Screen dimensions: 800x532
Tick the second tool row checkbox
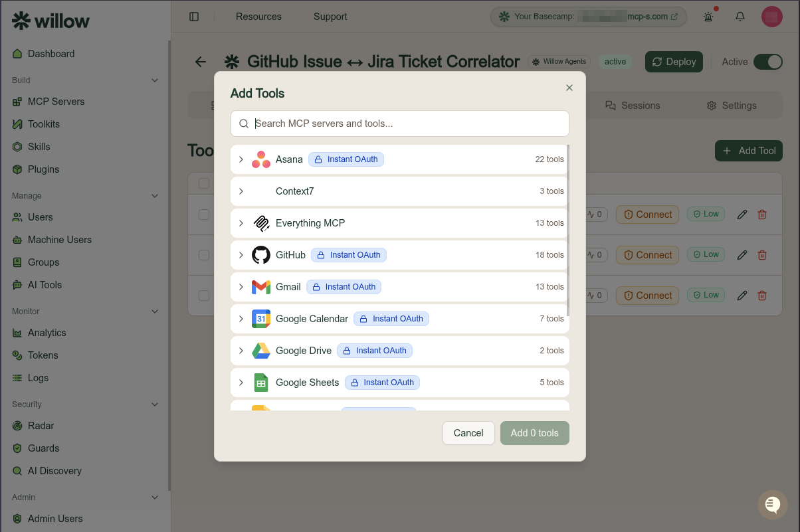click(204, 255)
